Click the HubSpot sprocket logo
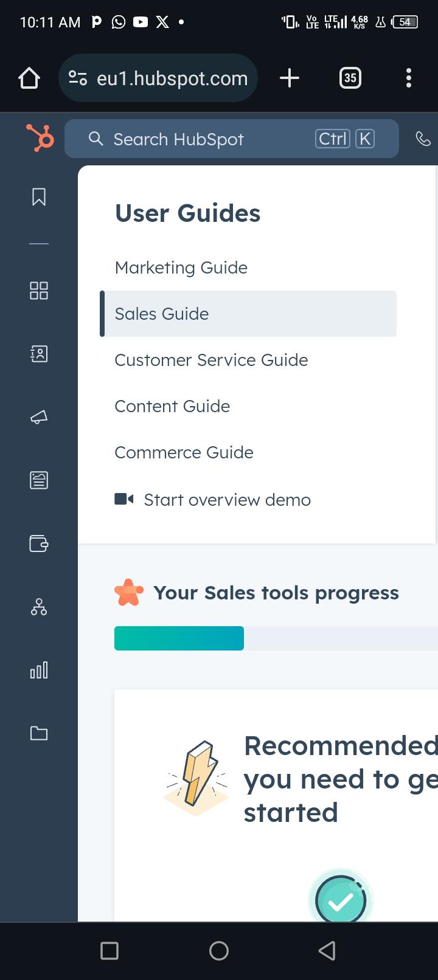The width and height of the screenshot is (438, 980). 40,137
